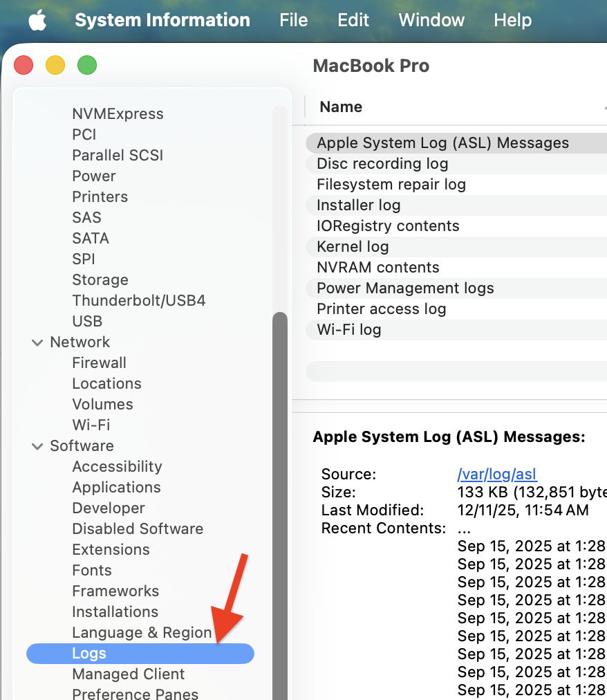
Task: Select Language & Region in sidebar
Action: tap(142, 633)
